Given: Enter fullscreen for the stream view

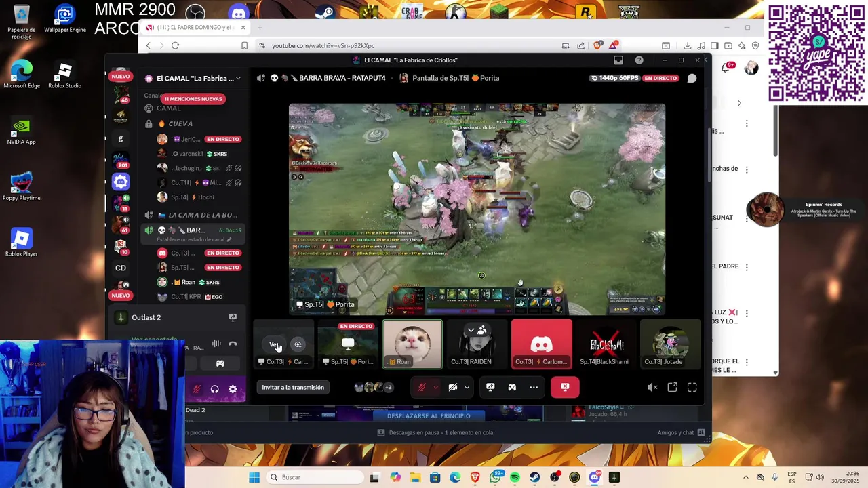Looking at the screenshot, I should [692, 388].
